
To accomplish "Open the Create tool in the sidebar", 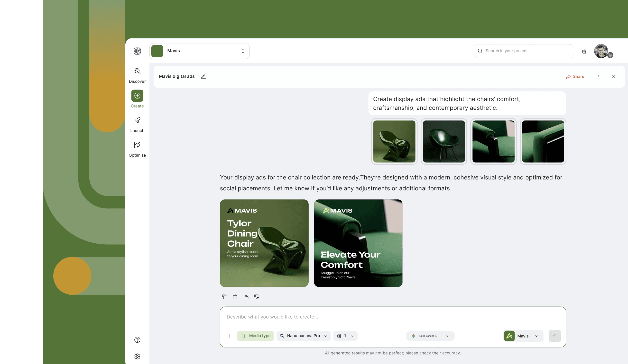I will pyautogui.click(x=137, y=96).
